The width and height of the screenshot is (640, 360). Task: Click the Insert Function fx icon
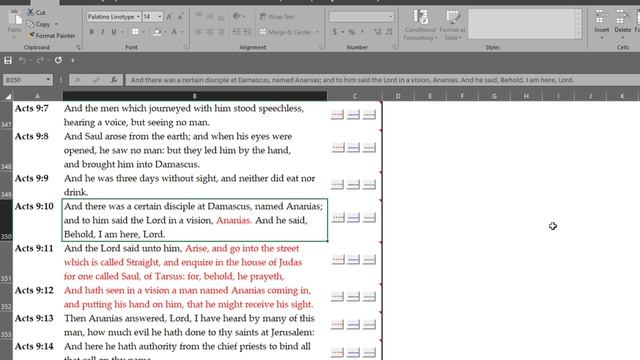click(114, 80)
